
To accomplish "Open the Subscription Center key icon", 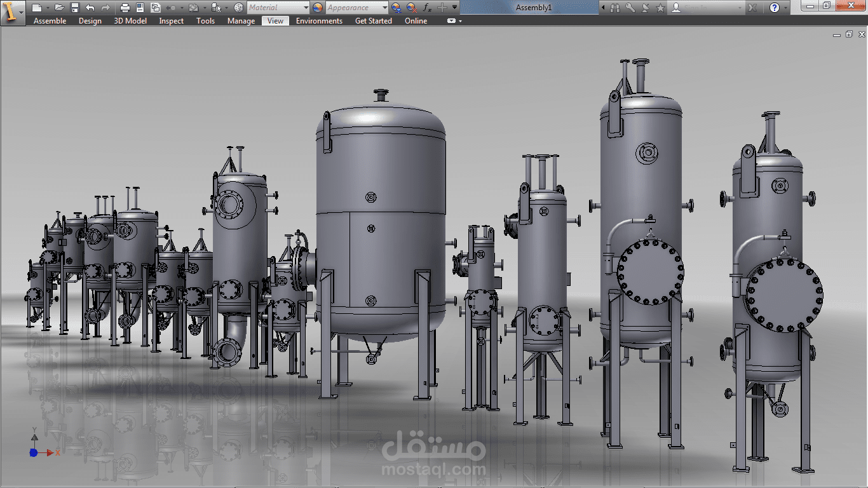I will 630,8.
